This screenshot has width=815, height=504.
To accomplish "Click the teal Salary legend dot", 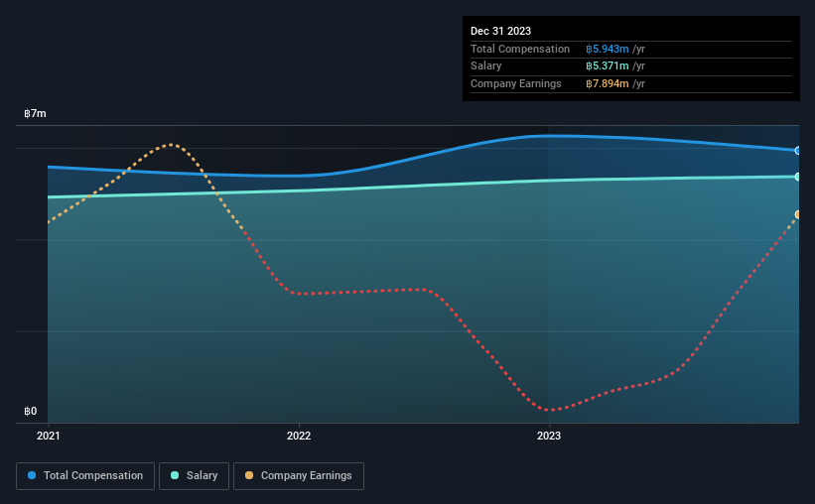I will 175,475.
